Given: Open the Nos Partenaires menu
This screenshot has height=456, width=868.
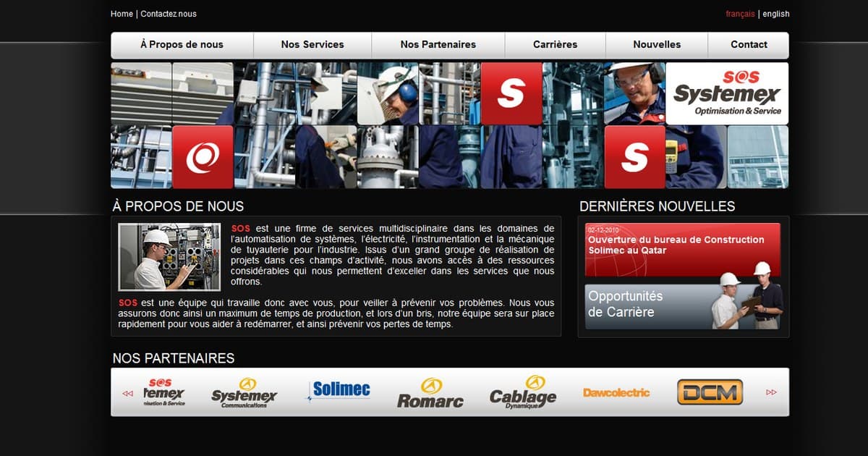Looking at the screenshot, I should click(438, 45).
